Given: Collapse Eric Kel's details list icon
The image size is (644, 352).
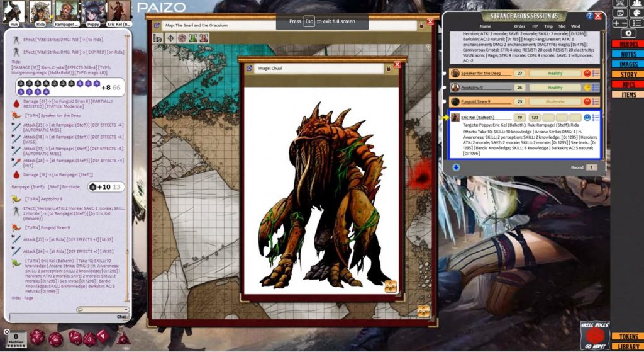Looking at the screenshot, I should point(596,117).
